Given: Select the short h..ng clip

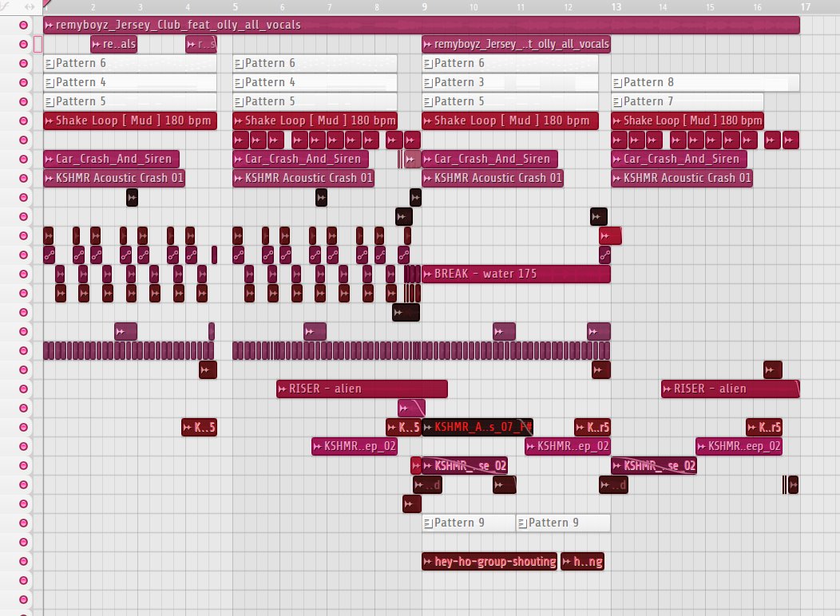Looking at the screenshot, I should coord(582,562).
